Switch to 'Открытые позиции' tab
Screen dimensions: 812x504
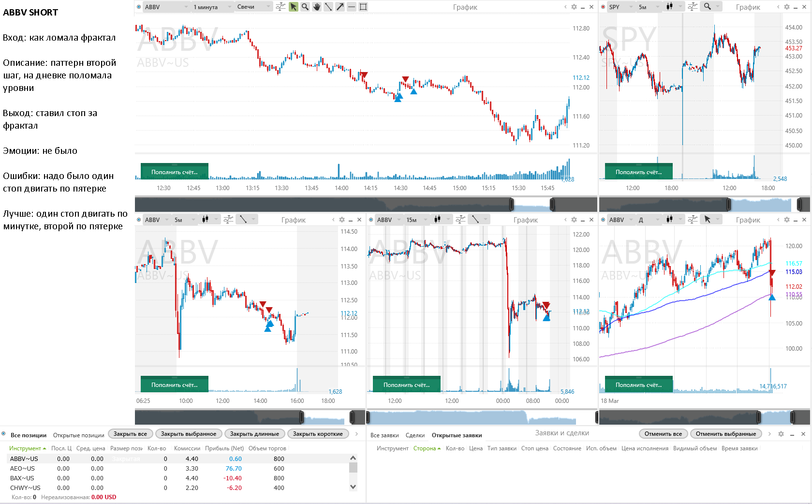78,435
